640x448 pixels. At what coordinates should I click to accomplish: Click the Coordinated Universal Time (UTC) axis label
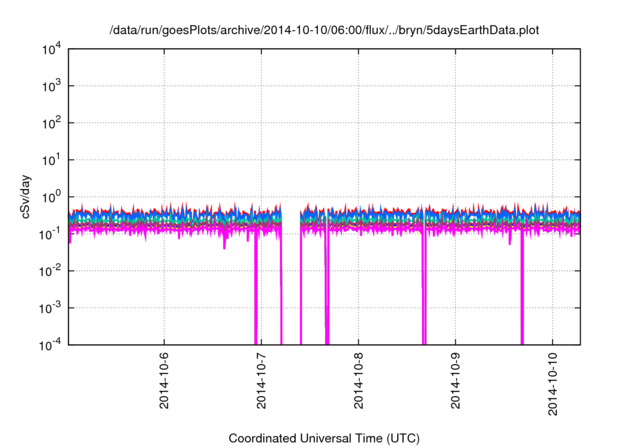click(x=324, y=438)
